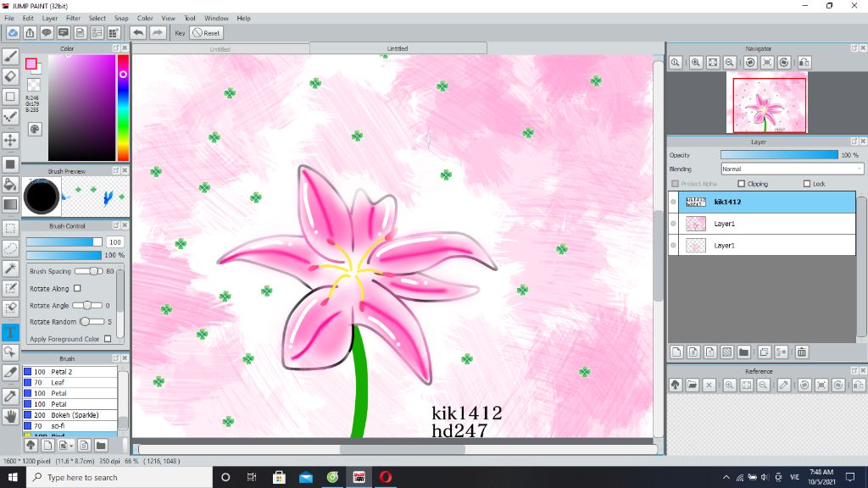Toggle visibility of Layer1 with solid pink thumbnail
The width and height of the screenshot is (868, 488).
coord(673,224)
